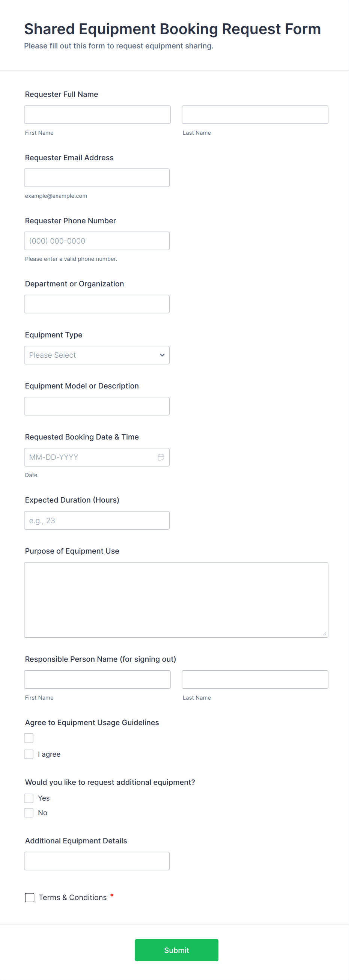Focus the Department or Organization field
The height and width of the screenshot is (980, 349).
tap(96, 304)
